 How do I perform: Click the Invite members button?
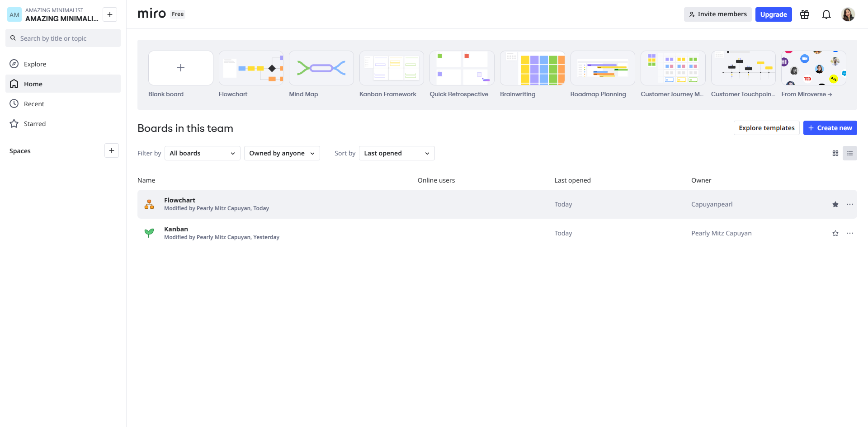(717, 14)
